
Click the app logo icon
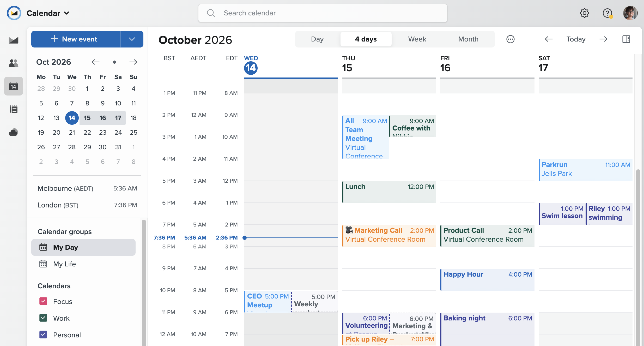click(14, 13)
